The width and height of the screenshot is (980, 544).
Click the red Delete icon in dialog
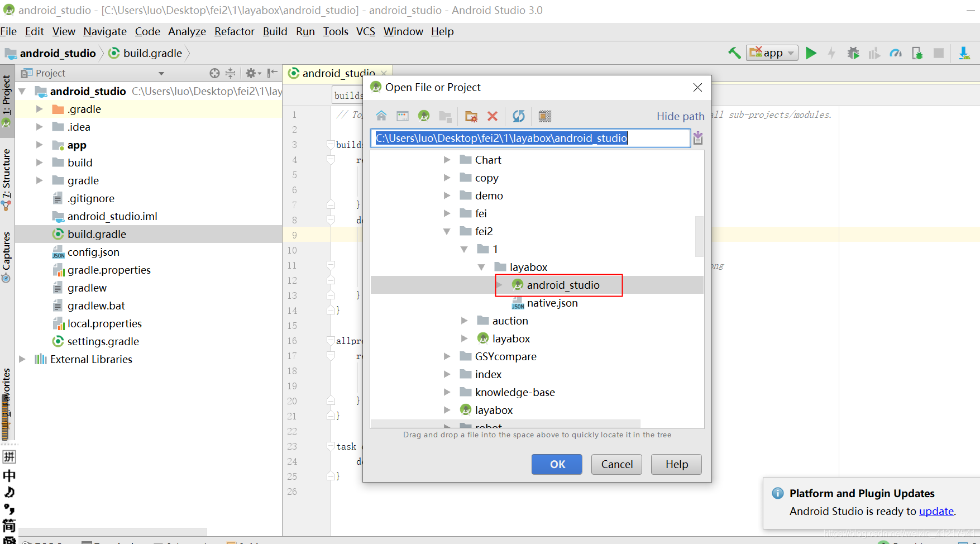coord(493,116)
